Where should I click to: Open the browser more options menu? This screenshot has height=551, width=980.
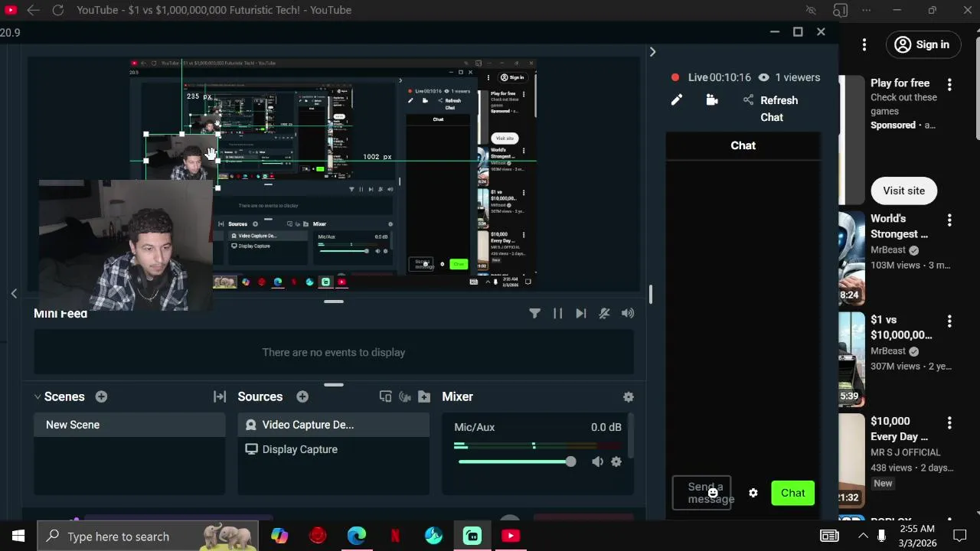[867, 10]
